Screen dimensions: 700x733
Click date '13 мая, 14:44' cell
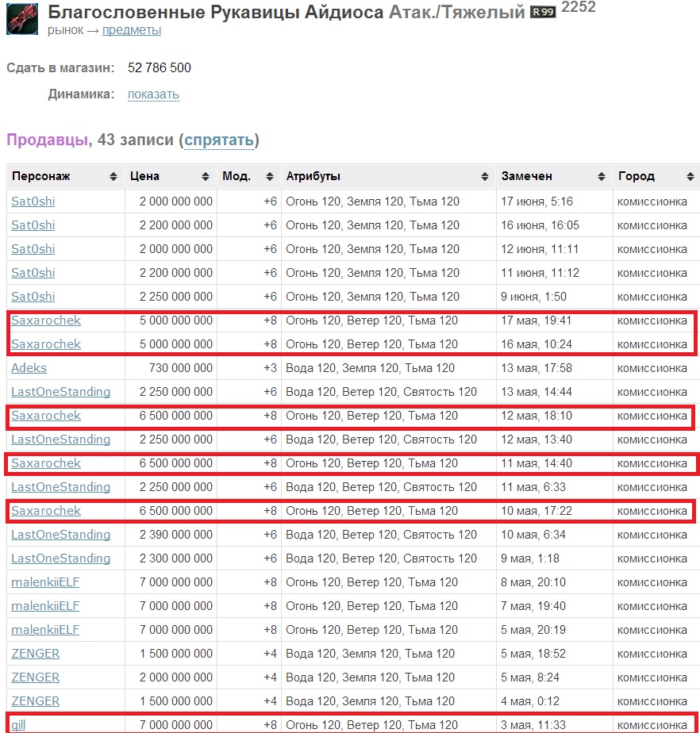pos(537,392)
